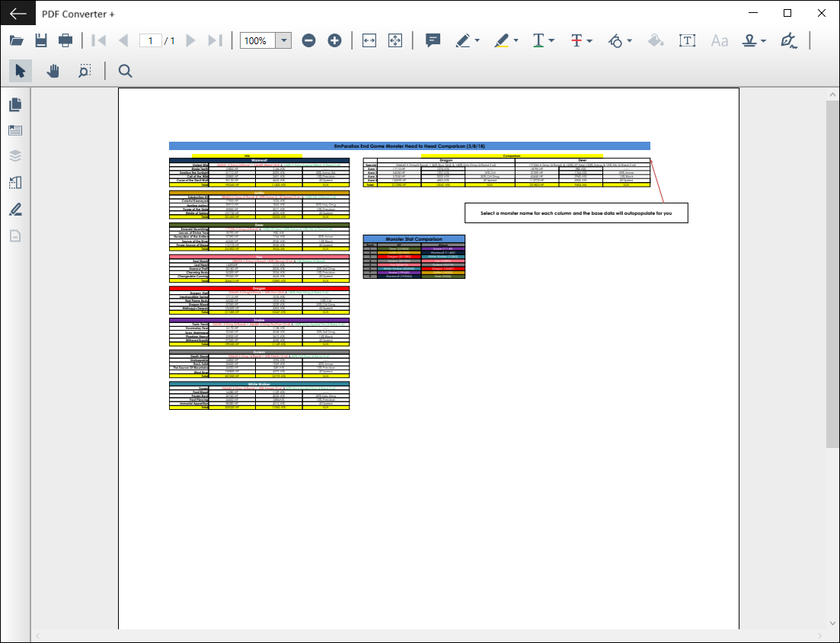Toggle the marquee zoom tool
The height and width of the screenshot is (643, 840).
pos(84,71)
